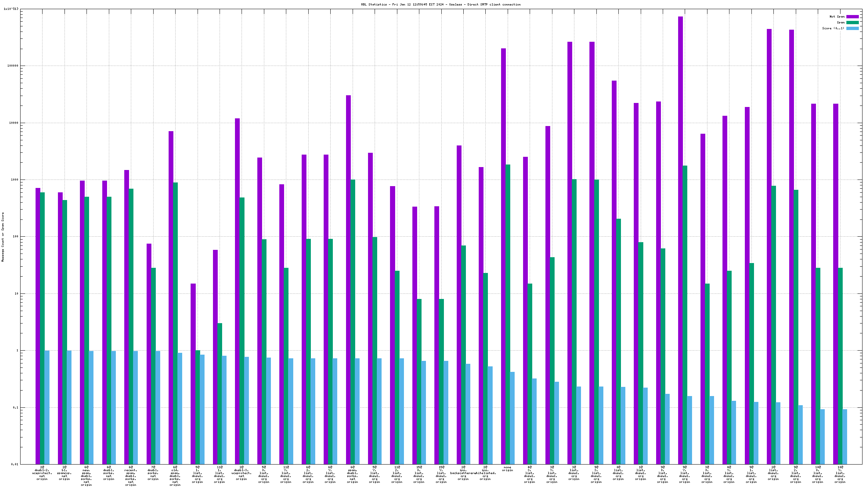The image size is (868, 488).
Task: Click the ips.backscatterer.org x-axis label
Action: coord(463,473)
